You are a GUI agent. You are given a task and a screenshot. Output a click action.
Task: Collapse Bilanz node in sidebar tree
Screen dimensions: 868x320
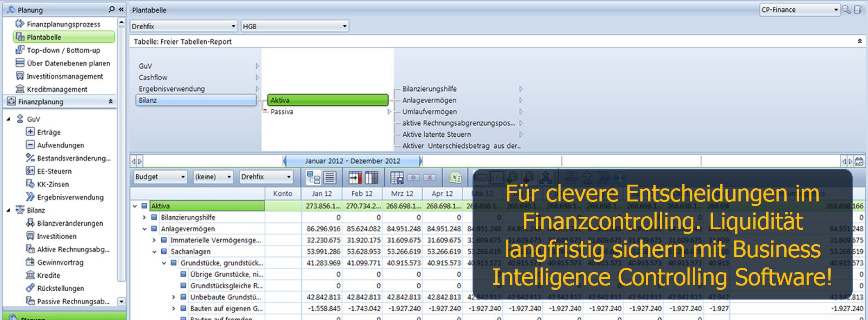tap(8, 211)
